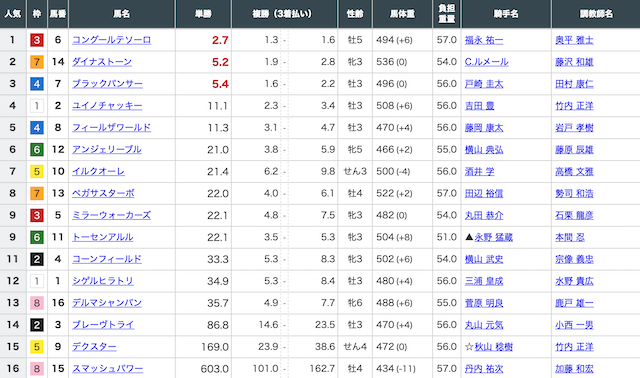Click the red frame 3 badge for コングールテソーロ

[x=37, y=40]
